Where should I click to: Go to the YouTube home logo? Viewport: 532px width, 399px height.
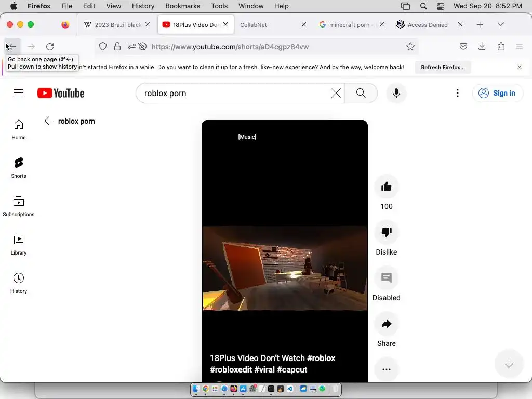(61, 93)
